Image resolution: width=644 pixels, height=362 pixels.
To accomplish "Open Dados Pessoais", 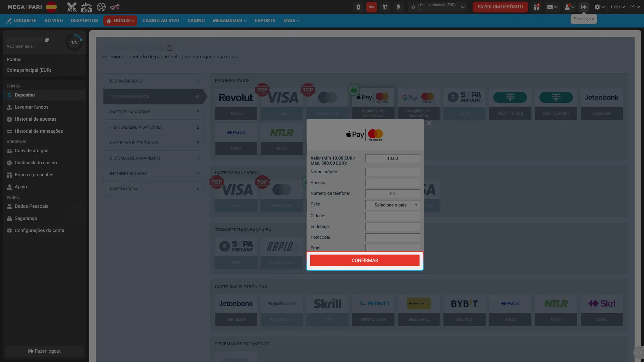I will pyautogui.click(x=45, y=206).
